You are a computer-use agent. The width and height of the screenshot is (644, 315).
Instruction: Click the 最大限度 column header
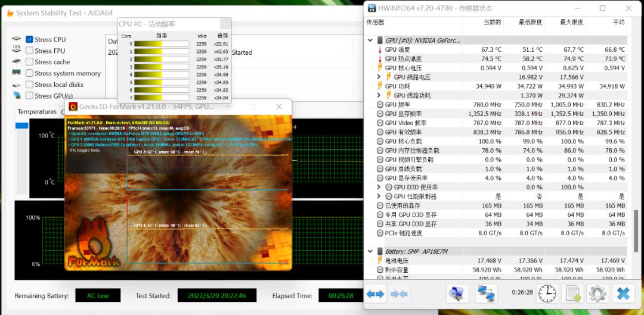coord(571,22)
